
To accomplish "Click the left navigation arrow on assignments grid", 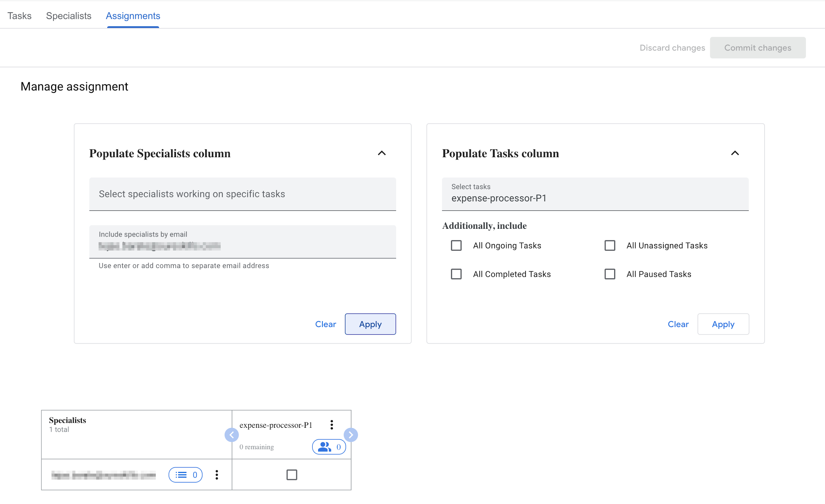I will [231, 435].
